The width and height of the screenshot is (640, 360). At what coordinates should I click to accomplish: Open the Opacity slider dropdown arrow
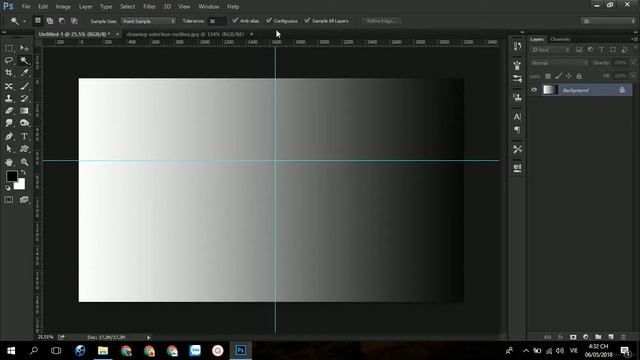(633, 63)
